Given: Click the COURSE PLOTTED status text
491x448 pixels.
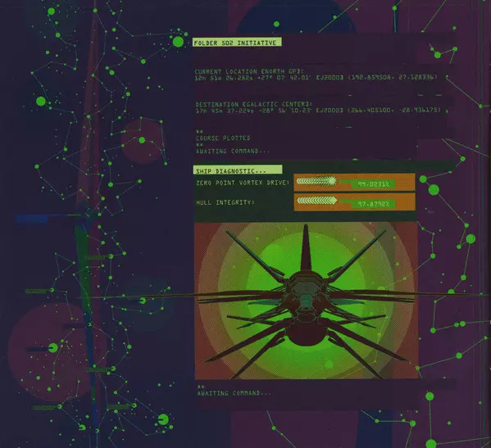Looking at the screenshot, I should 223,138.
